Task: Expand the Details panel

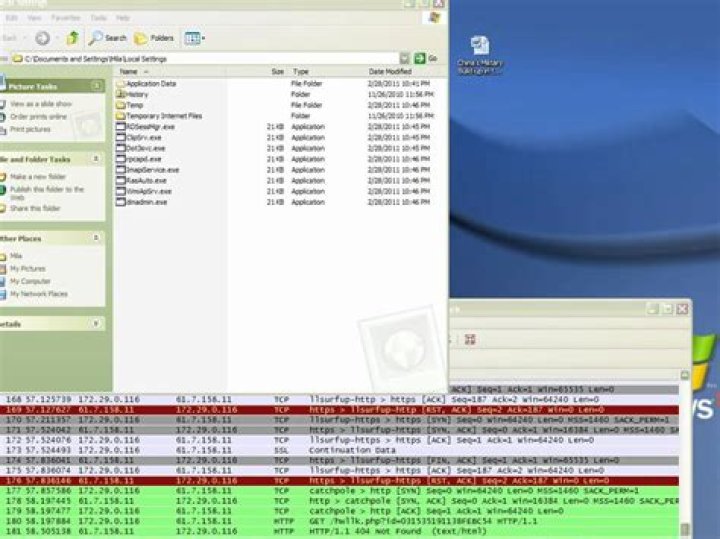Action: pos(97,324)
